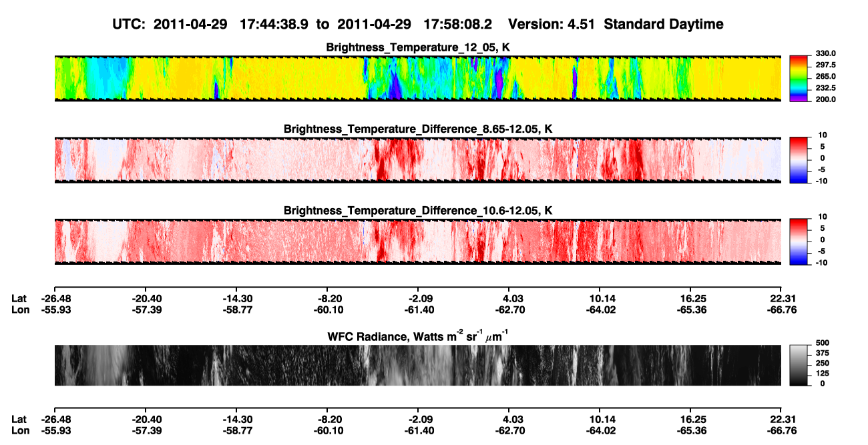Click the rainbow colorbar for brightness temperature
Viewport: 868px width, 445px height.
pos(800,78)
